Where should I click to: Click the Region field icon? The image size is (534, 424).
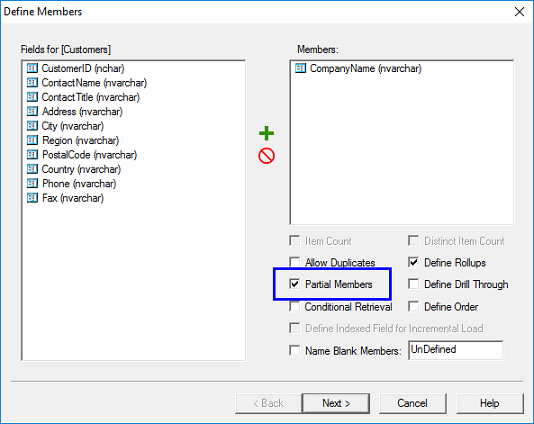(x=32, y=140)
